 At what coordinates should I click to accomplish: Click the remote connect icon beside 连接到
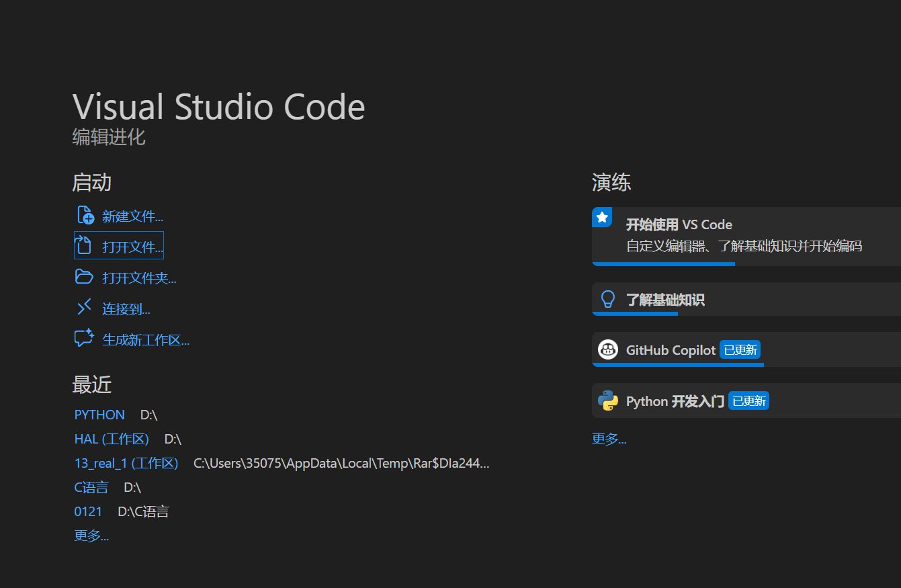tap(84, 308)
